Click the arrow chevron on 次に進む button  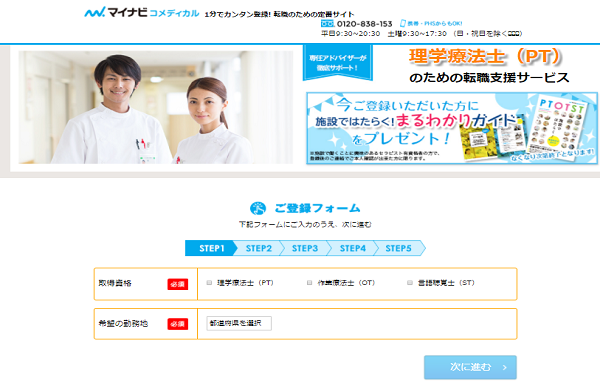[x=505, y=367]
